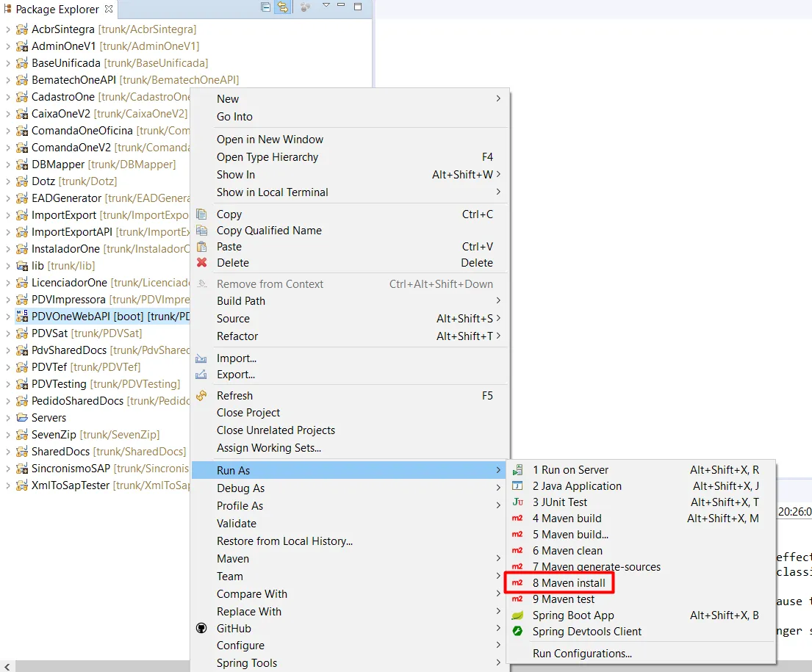Screen dimensions: 812x672
Task: Open the Package Explorer View Menu triangle
Action: coord(326,5)
